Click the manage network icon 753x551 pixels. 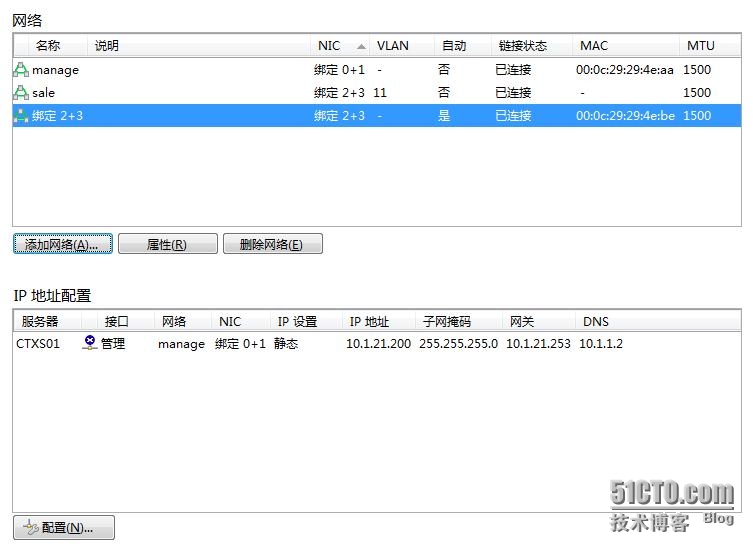tap(21, 70)
